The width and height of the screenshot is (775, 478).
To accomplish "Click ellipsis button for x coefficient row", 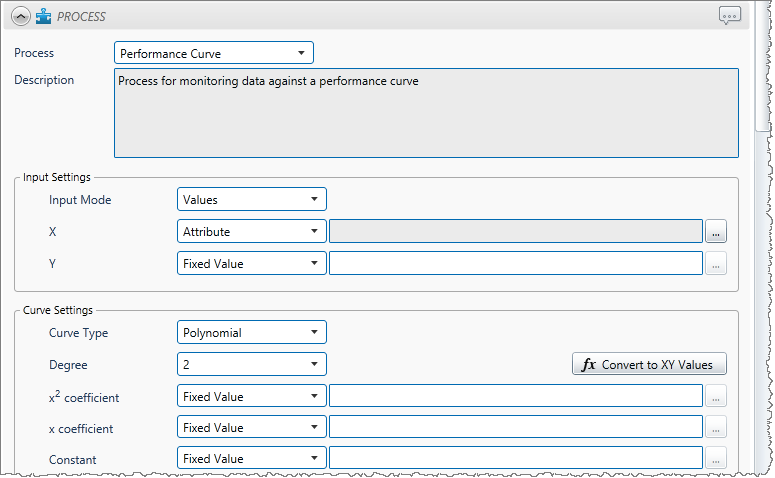I will [x=716, y=428].
